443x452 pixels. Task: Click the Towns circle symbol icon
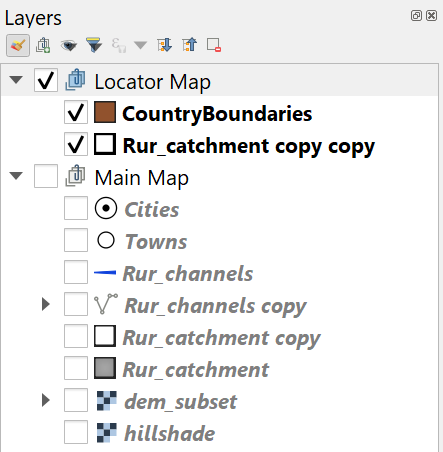tap(106, 240)
